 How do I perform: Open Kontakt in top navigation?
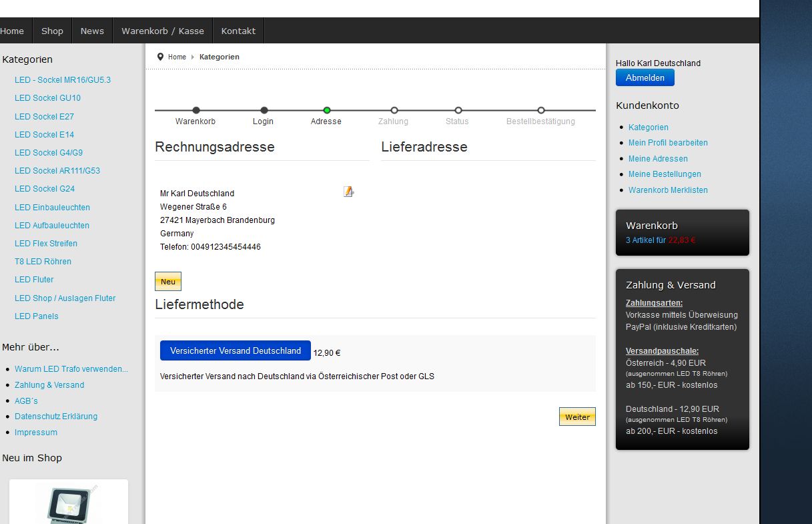click(x=238, y=31)
